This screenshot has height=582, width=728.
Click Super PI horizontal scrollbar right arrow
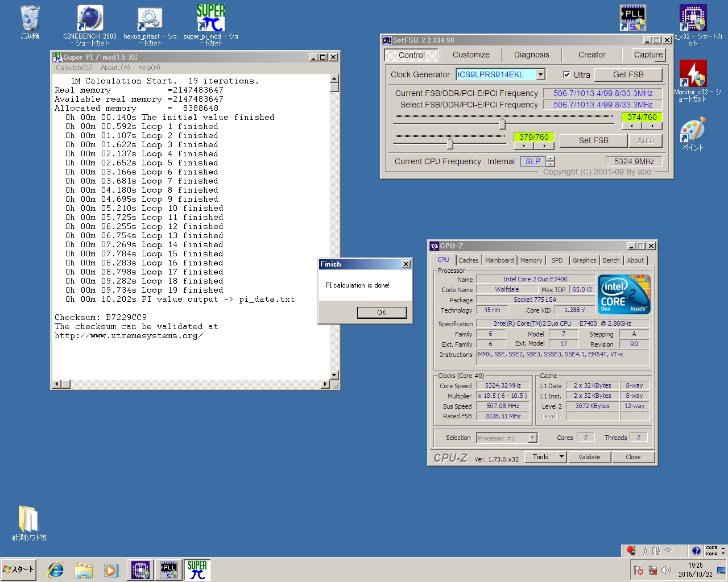[325, 384]
